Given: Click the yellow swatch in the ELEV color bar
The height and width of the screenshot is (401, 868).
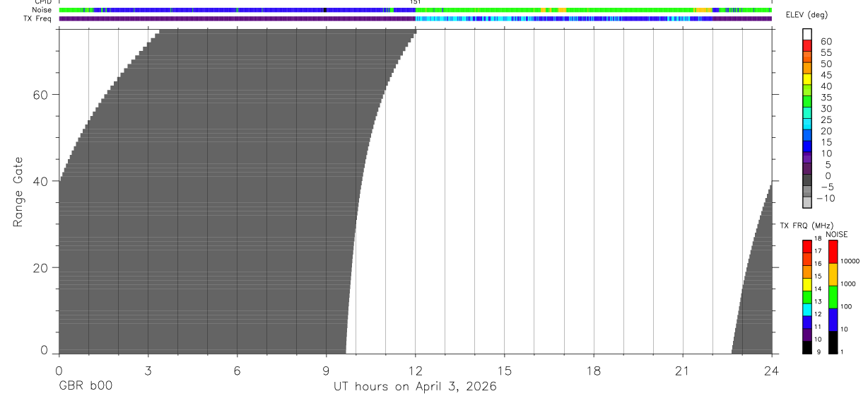Looking at the screenshot, I should pyautogui.click(x=807, y=80).
